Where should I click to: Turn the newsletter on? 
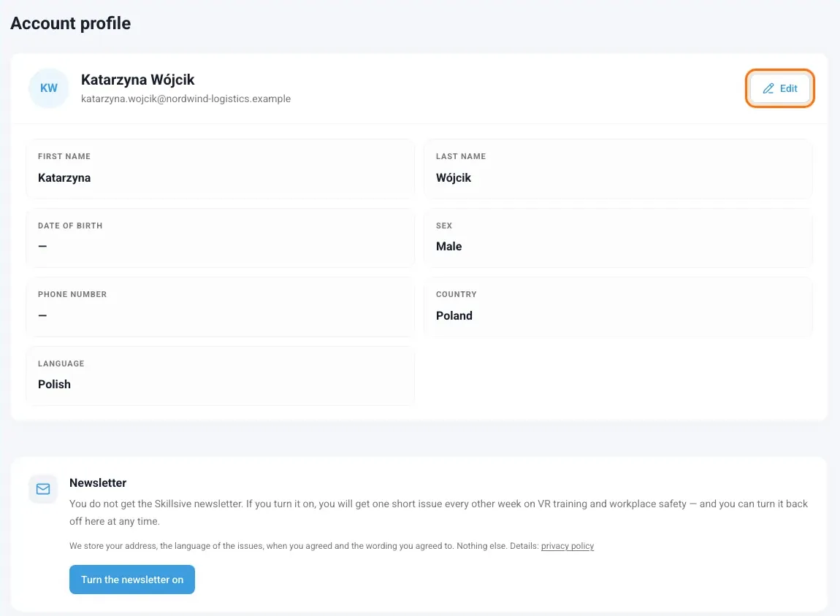tap(131, 579)
